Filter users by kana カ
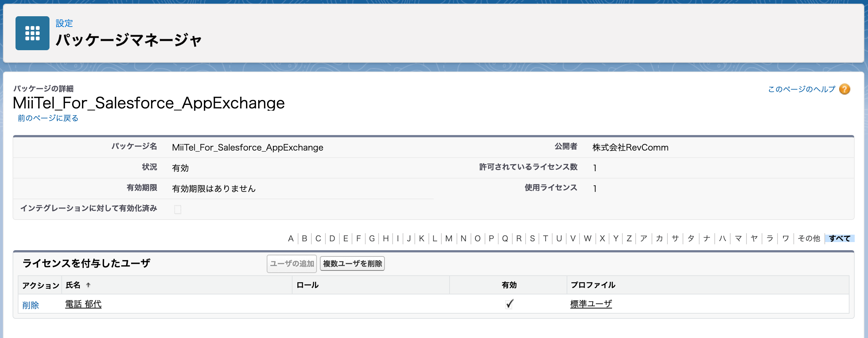This screenshot has width=868, height=338. pos(659,238)
